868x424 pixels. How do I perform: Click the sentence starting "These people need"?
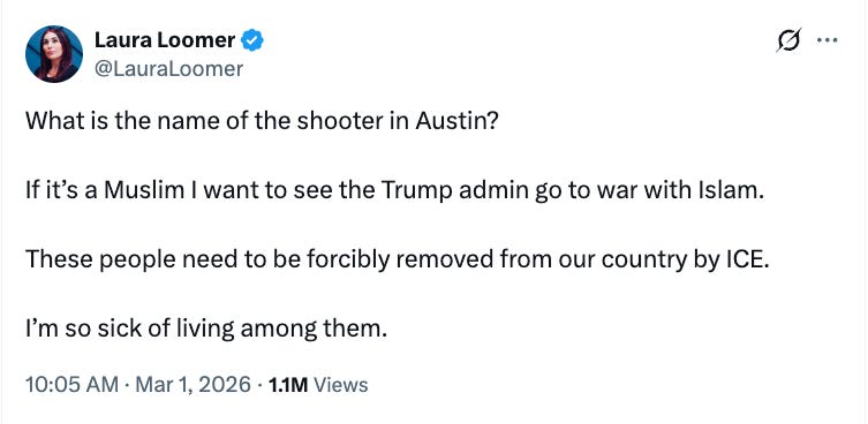(x=397, y=259)
